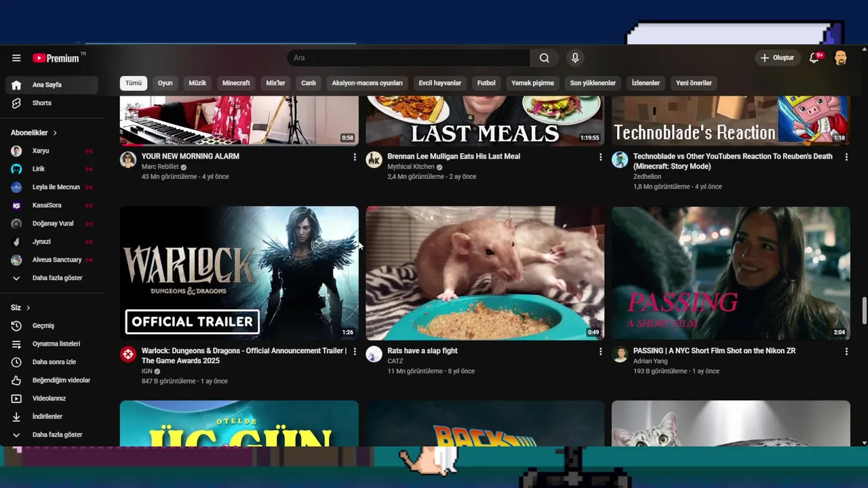Click the page vertical scrollbar thumb

[x=864, y=310]
